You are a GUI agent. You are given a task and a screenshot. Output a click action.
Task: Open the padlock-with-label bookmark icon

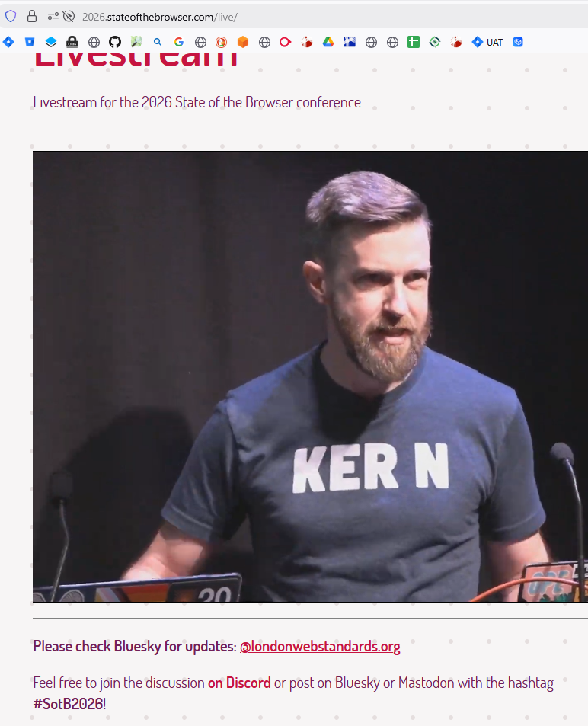(72, 42)
